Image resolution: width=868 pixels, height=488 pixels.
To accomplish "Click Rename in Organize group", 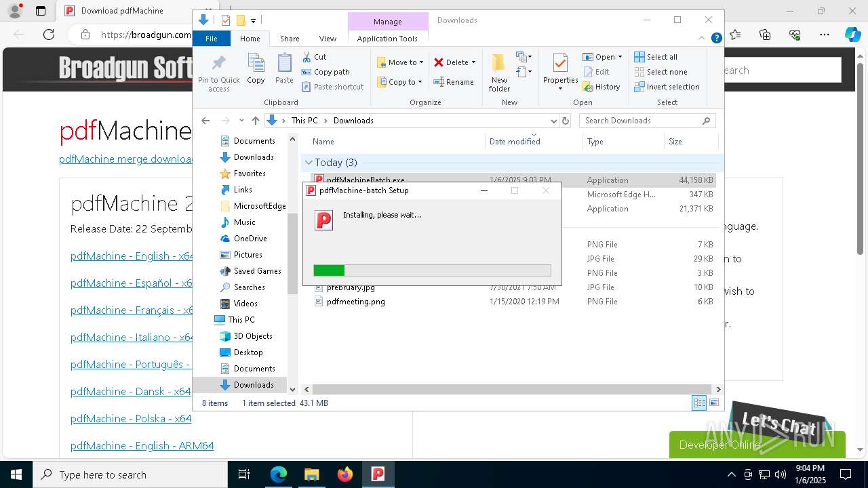I will 454,82.
